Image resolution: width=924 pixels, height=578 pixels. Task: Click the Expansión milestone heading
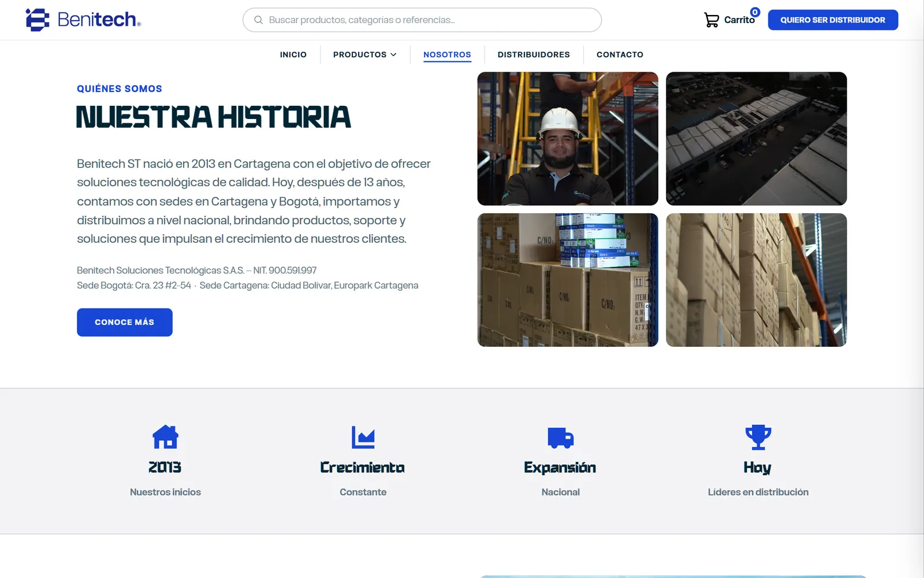(x=560, y=467)
